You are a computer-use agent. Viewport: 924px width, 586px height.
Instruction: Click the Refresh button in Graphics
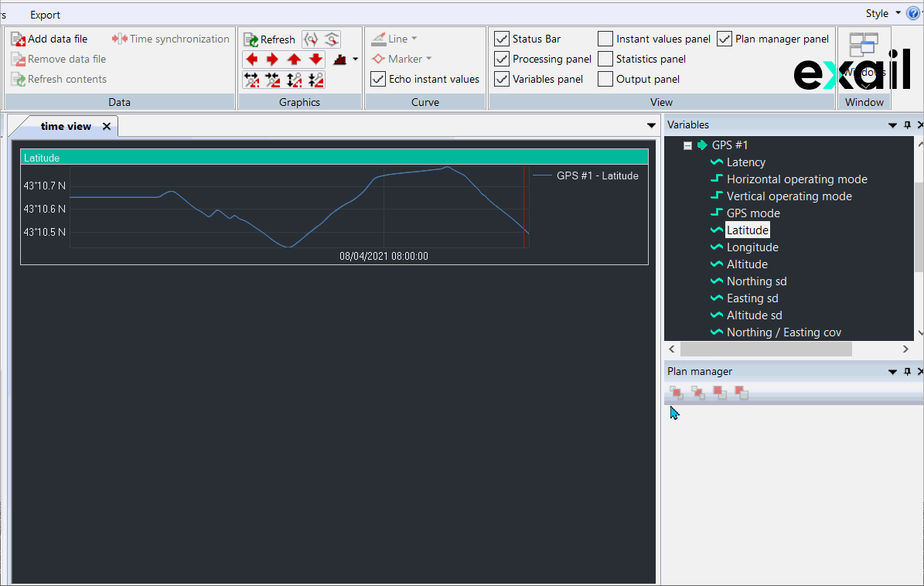[269, 39]
